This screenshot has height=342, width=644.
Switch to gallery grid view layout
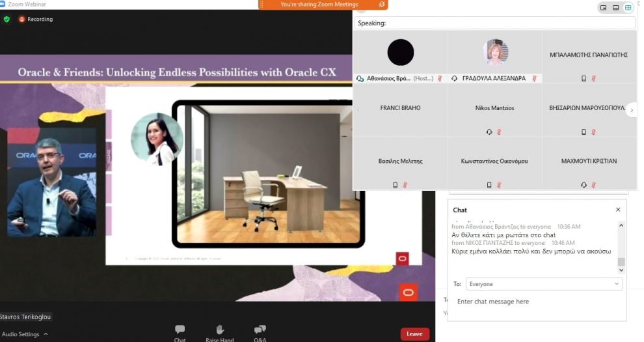(628, 8)
